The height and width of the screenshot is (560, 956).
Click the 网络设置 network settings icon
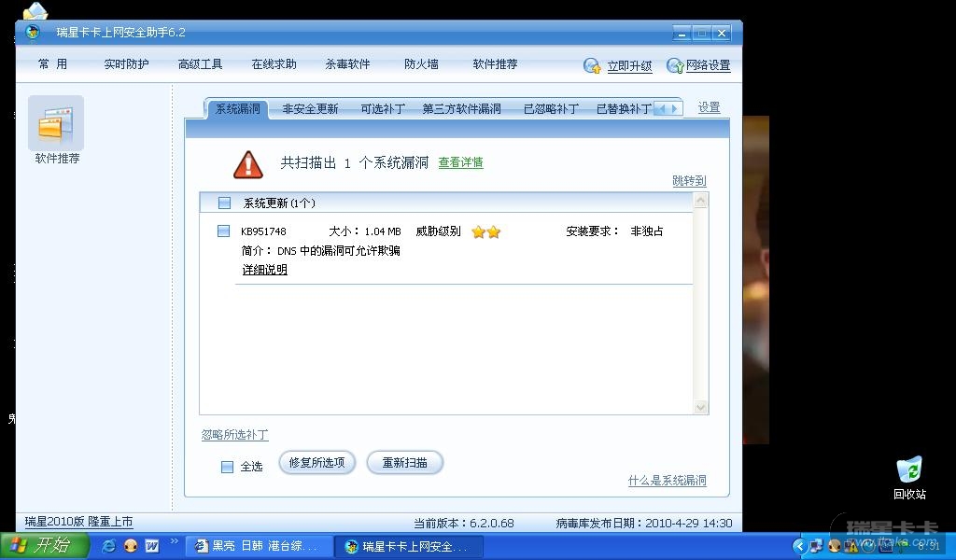click(x=674, y=65)
